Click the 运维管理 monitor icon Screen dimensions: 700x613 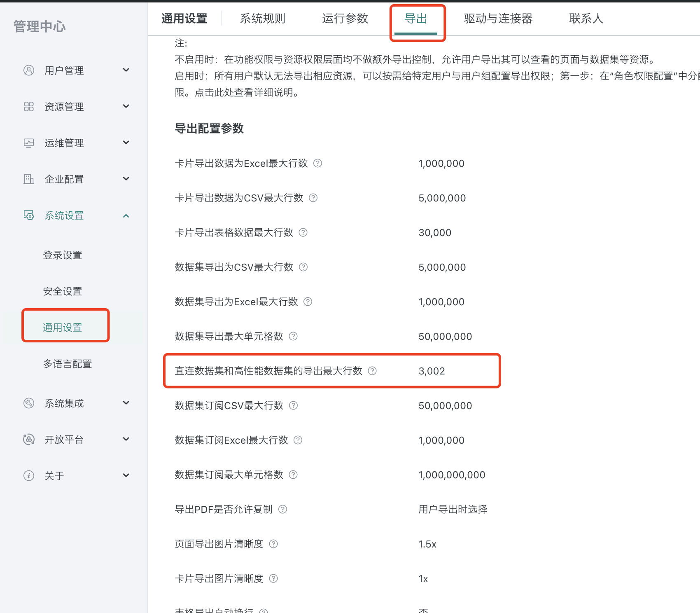29,143
